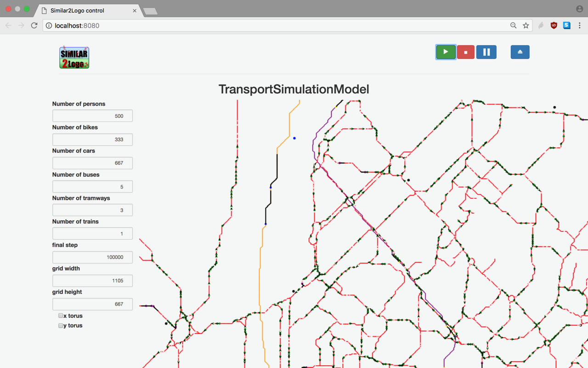Click the Similar2Logo logo
588x368 pixels.
74,57
